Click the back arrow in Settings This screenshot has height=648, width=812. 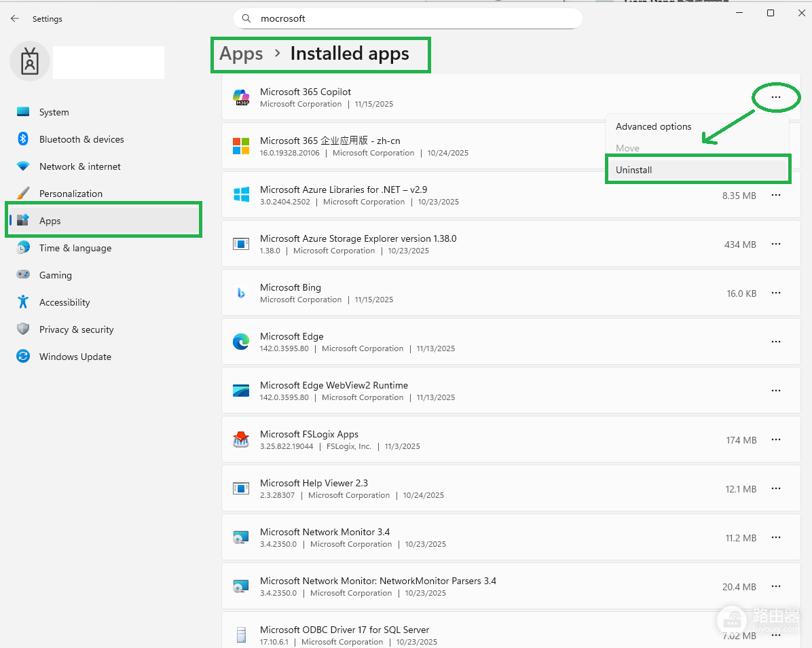click(x=15, y=18)
